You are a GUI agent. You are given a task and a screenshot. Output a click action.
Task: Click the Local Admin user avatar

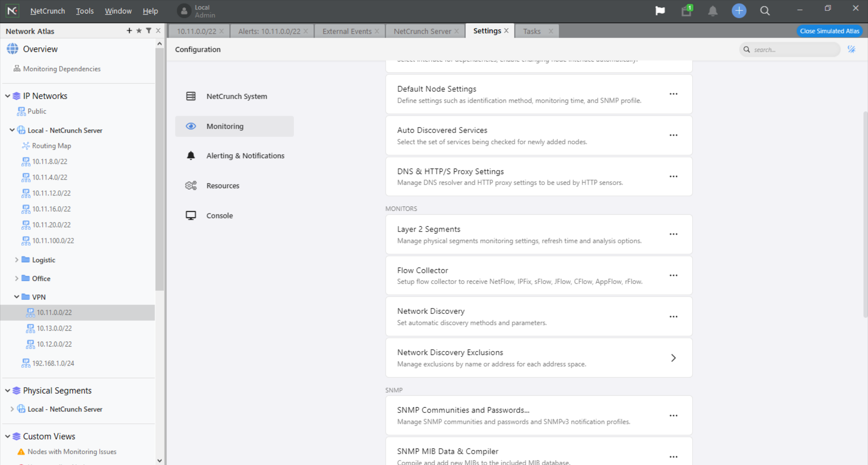[x=184, y=11]
